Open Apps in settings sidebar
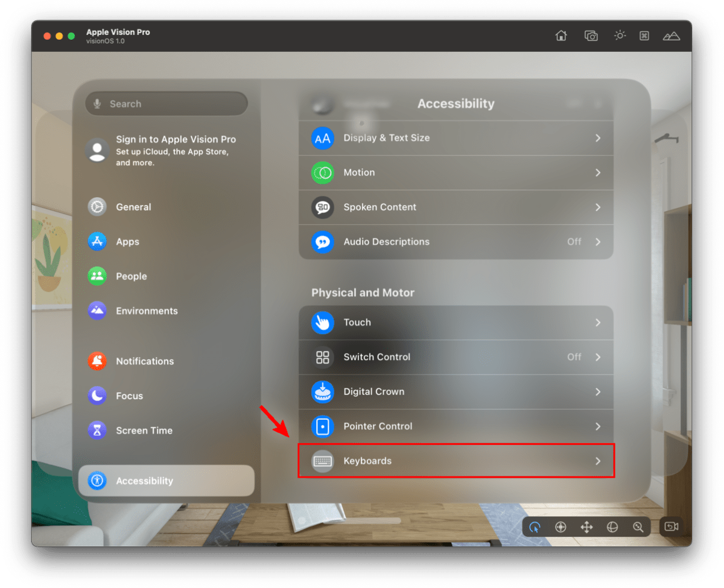Image resolution: width=724 pixels, height=588 pixels. (167, 242)
